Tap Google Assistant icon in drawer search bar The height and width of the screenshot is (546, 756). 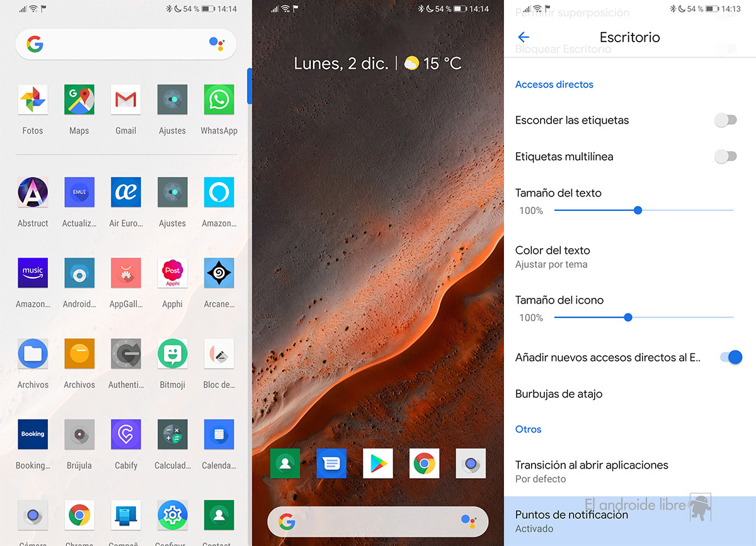pyautogui.click(x=216, y=43)
